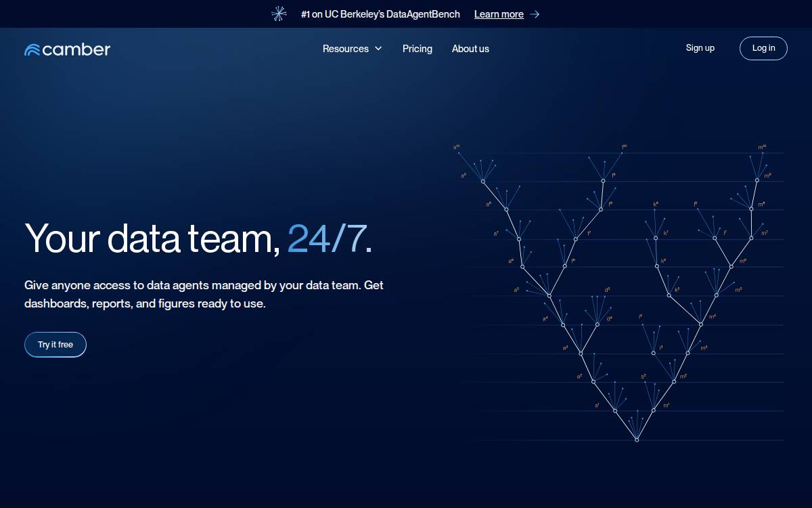
Task: Click the starburst icon in announcement banner
Action: click(x=279, y=14)
